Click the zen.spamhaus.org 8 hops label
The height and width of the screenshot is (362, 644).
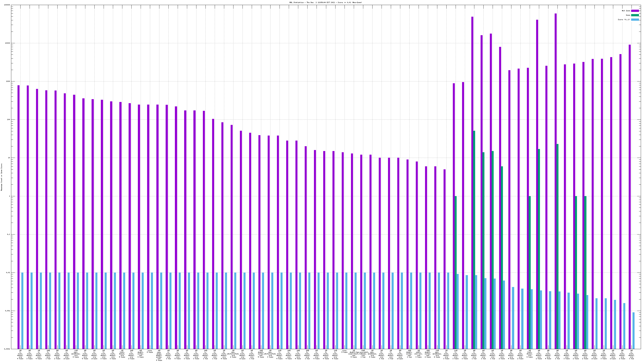[76, 354]
